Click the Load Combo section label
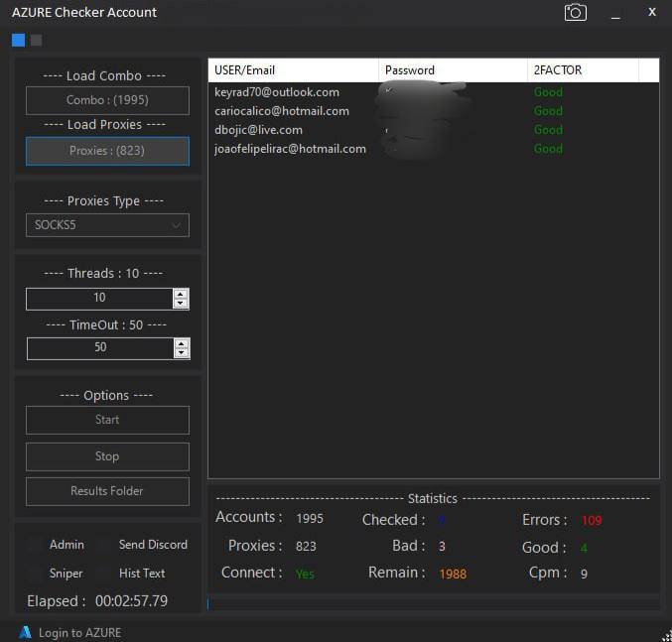Viewport: 672px width, 642px height. pyautogui.click(x=104, y=75)
